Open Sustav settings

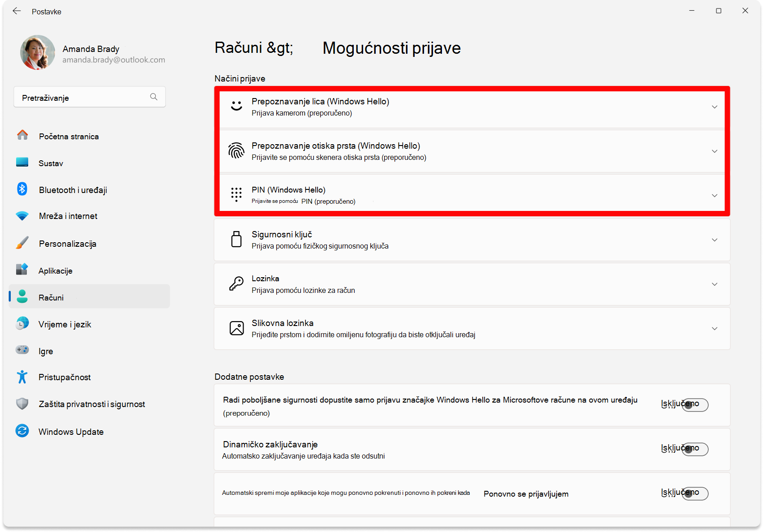[90, 163]
